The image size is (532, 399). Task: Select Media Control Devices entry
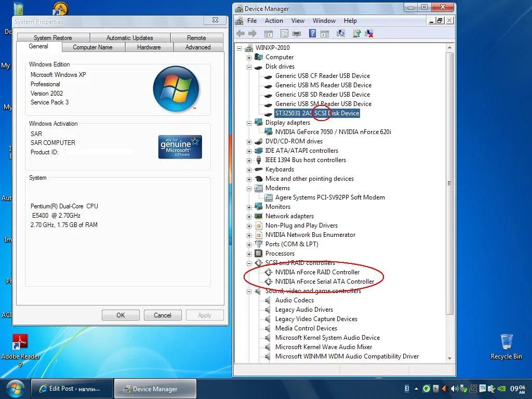point(306,328)
